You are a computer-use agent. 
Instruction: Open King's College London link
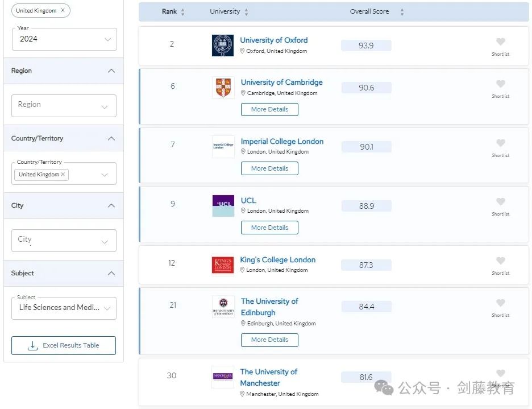click(x=277, y=260)
